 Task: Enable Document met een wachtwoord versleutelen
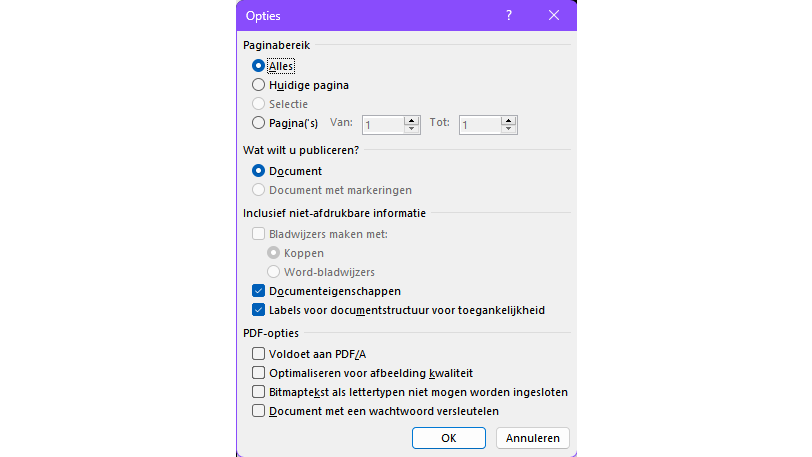point(259,410)
